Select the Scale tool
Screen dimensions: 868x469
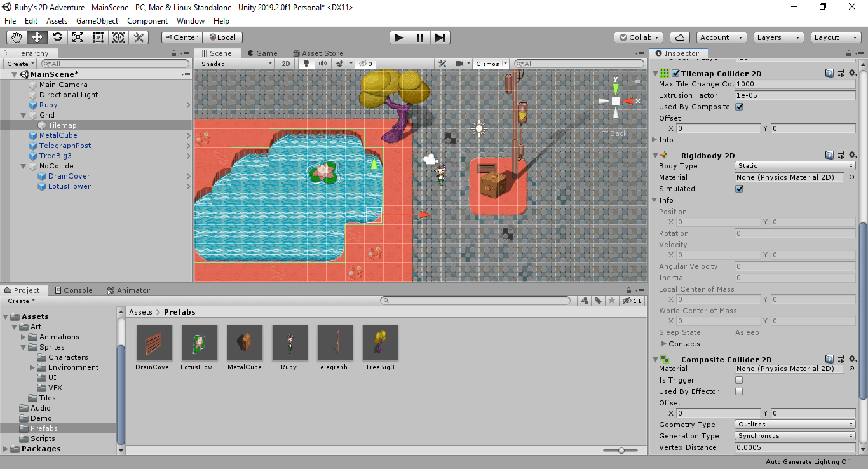(78, 37)
